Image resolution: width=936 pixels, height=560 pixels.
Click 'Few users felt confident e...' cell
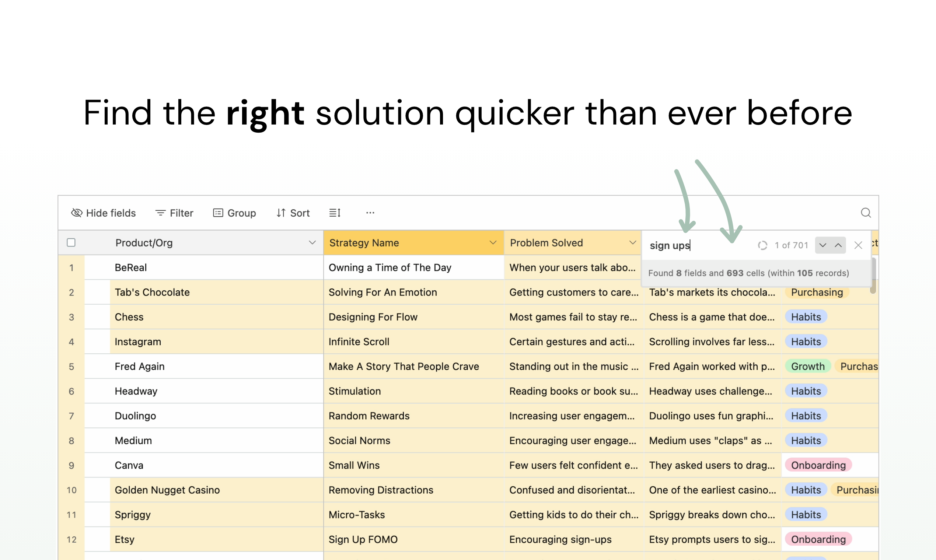pyautogui.click(x=574, y=465)
